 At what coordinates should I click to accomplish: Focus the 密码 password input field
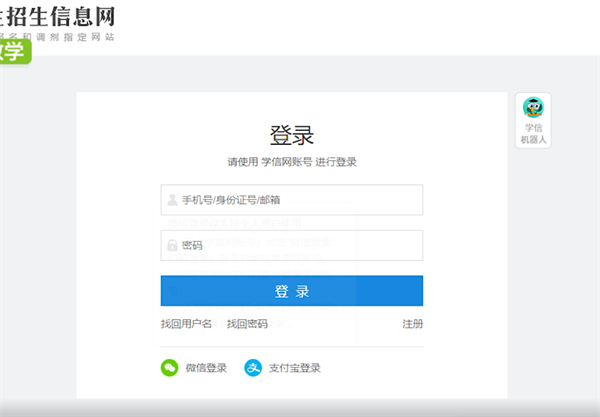(300, 245)
